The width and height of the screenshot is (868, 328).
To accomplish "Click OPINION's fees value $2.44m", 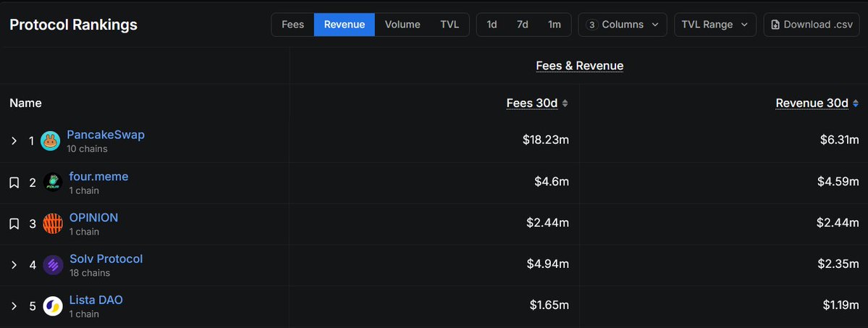I will tap(547, 223).
